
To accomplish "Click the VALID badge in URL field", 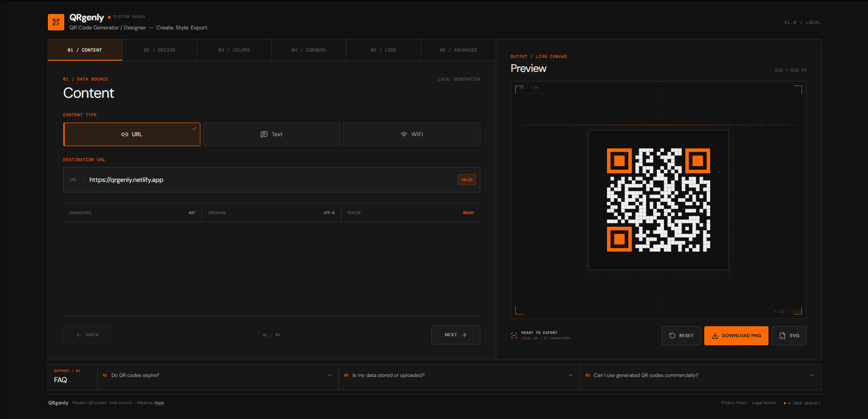I will point(467,180).
